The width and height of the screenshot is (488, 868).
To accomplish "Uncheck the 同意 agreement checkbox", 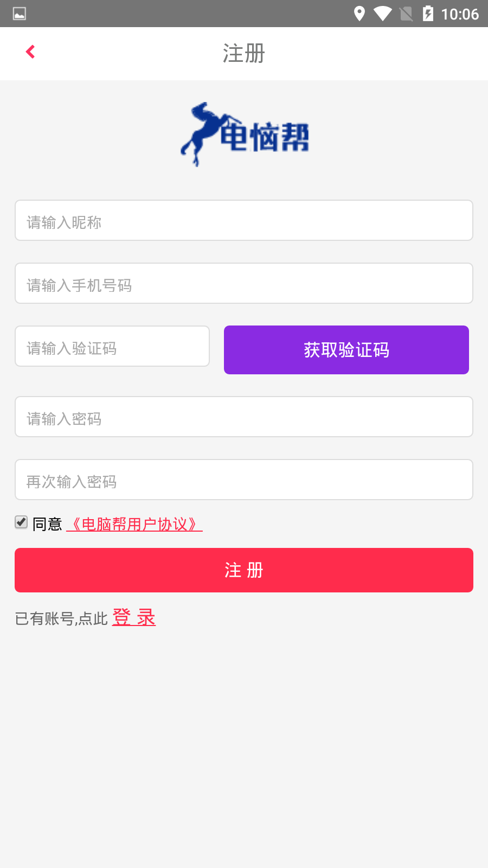I will click(x=21, y=522).
